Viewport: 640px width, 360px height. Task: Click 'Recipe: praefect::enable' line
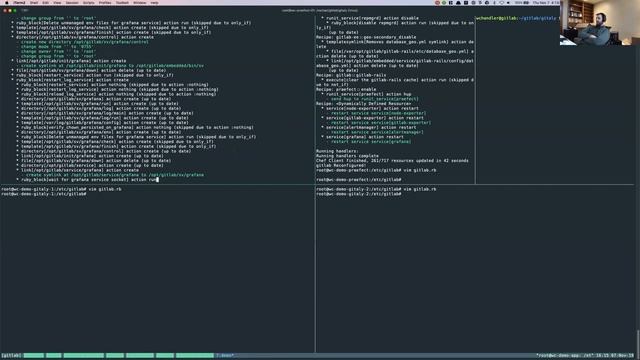coord(346,89)
